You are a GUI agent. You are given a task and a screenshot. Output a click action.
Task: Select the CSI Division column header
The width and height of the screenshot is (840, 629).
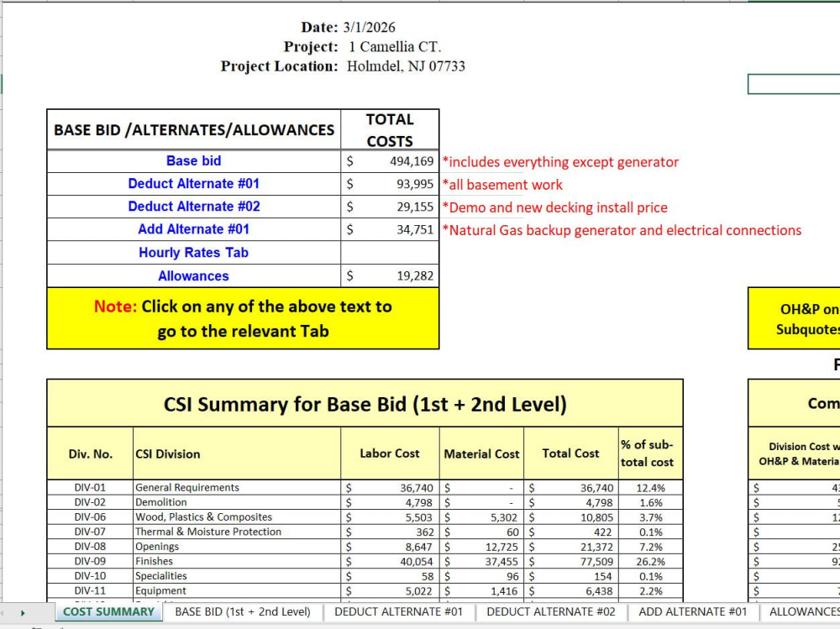click(x=237, y=453)
